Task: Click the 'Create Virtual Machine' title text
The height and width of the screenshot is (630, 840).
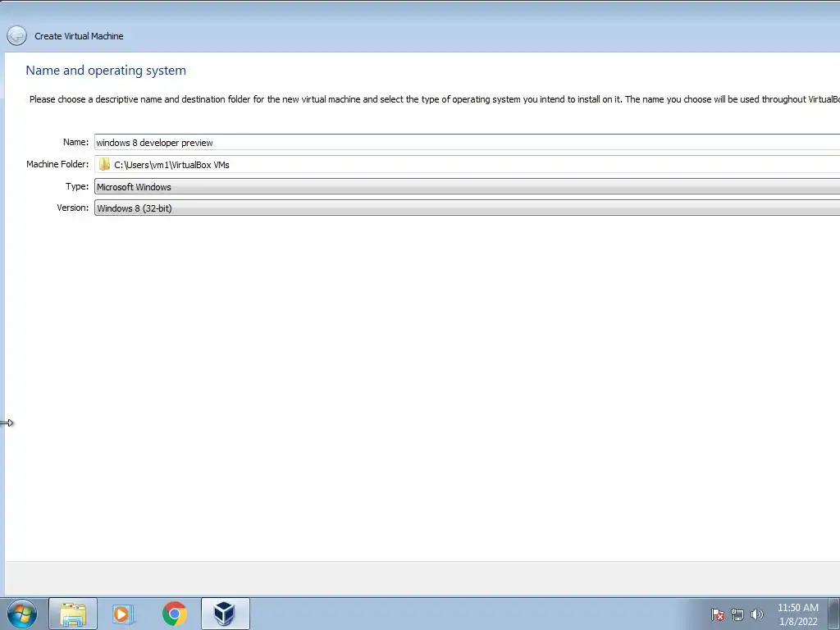Action: (x=79, y=36)
